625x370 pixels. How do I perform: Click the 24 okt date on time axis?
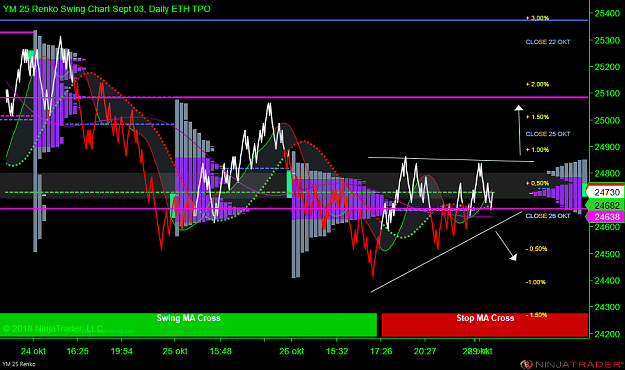coord(33,351)
